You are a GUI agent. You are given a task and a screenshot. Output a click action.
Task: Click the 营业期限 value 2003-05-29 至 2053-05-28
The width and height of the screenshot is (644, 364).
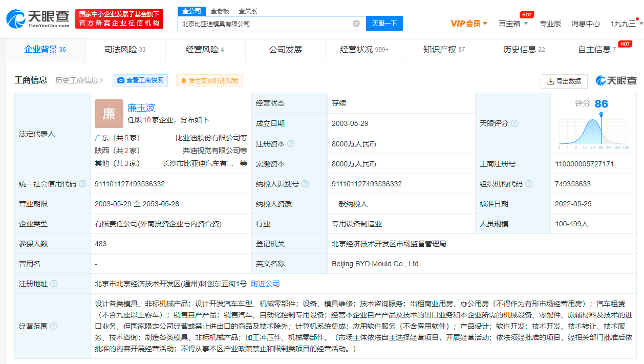137,204
